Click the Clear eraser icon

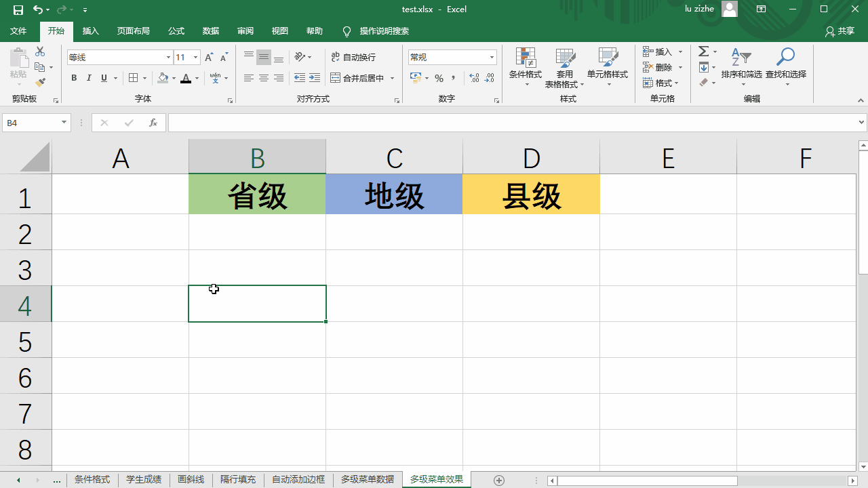pyautogui.click(x=704, y=83)
